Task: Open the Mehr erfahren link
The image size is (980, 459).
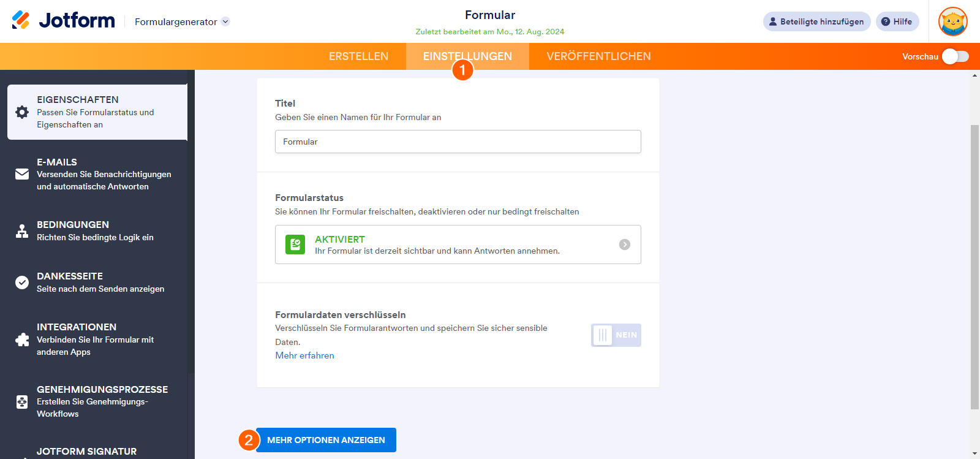Action: coord(304,355)
